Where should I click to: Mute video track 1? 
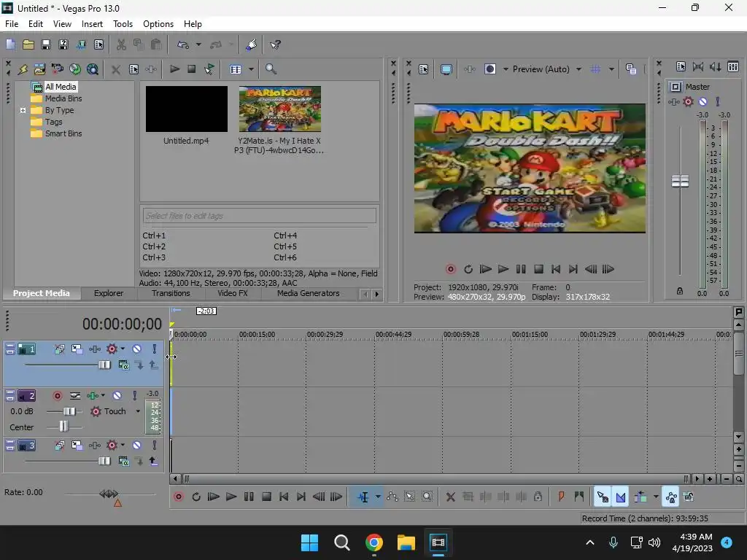136,349
